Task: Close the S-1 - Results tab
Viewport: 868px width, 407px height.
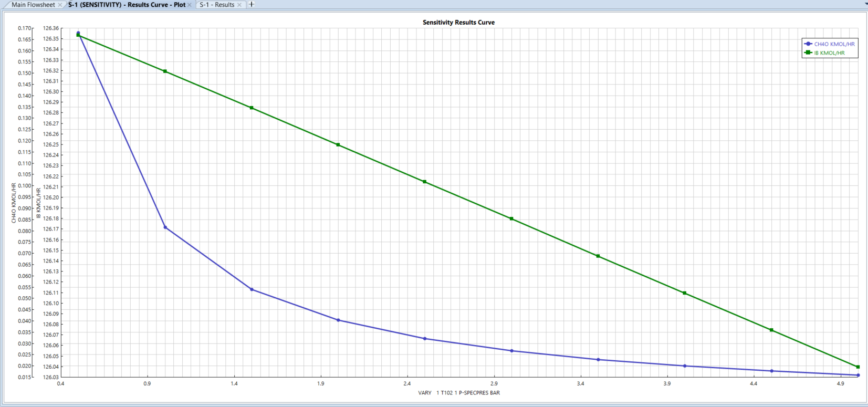Action: coord(239,5)
